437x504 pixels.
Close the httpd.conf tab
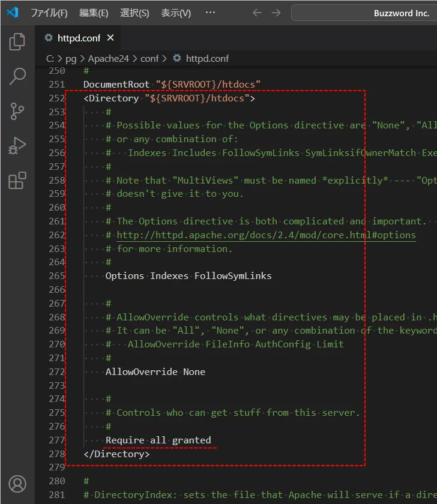[110, 38]
